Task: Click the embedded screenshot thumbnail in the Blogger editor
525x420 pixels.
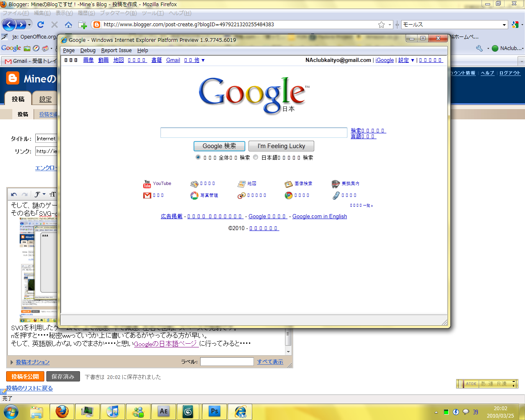Action: 38,269
